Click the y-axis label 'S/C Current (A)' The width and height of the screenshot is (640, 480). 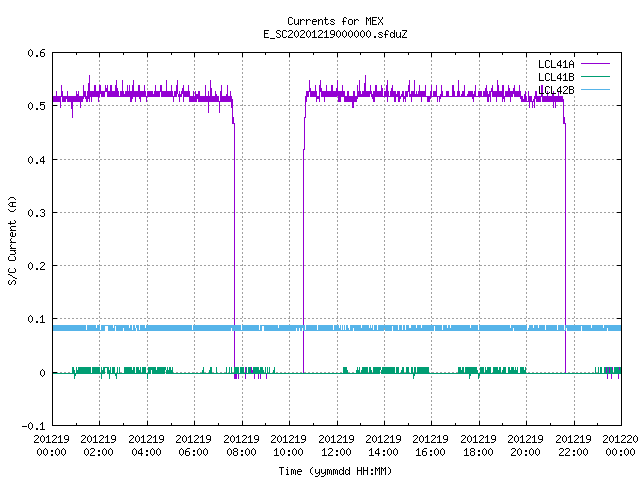pyautogui.click(x=12, y=241)
